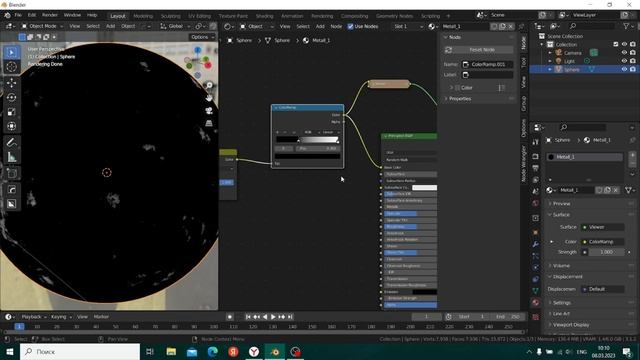Open the Node menu in node editor
Viewport: 640px width, 360px height.
(x=336, y=26)
